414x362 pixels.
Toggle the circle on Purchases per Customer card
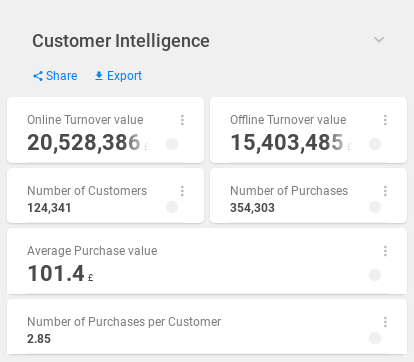click(375, 338)
